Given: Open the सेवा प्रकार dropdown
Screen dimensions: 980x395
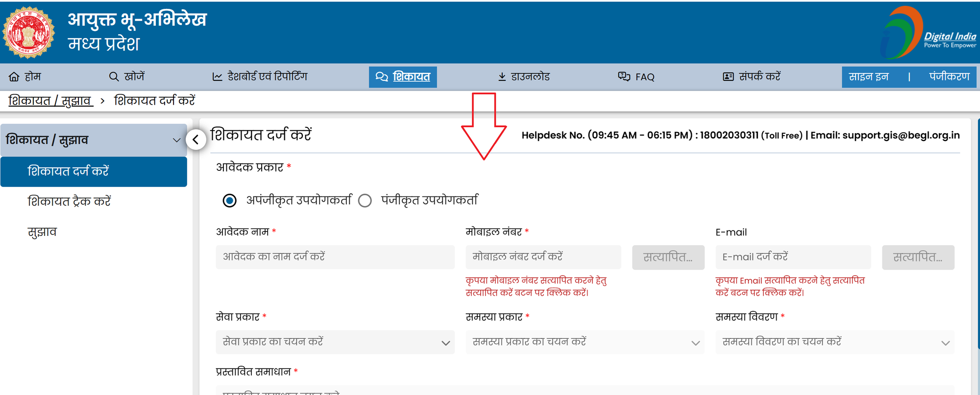Looking at the screenshot, I should [335, 342].
